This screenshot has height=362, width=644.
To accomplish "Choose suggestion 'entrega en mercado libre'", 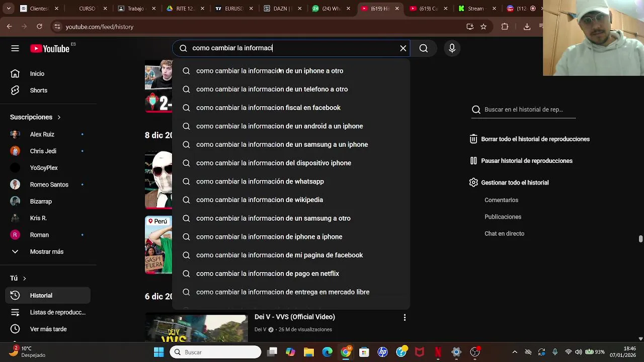I will [x=291, y=292].
